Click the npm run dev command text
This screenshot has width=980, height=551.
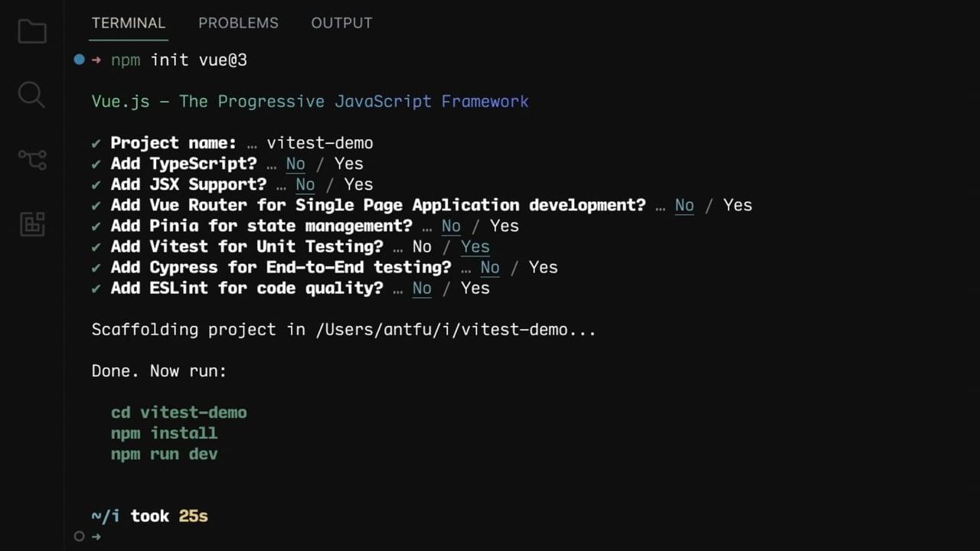(x=165, y=454)
